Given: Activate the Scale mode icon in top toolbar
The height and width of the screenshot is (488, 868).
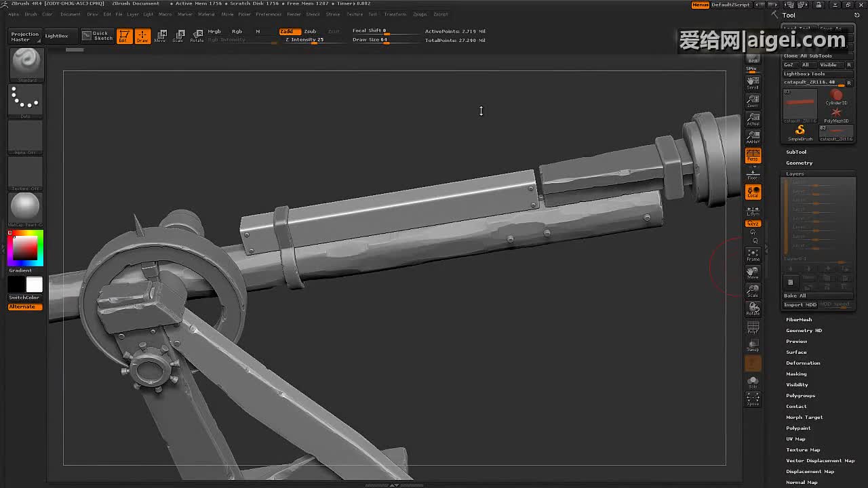Looking at the screenshot, I should 178,36.
